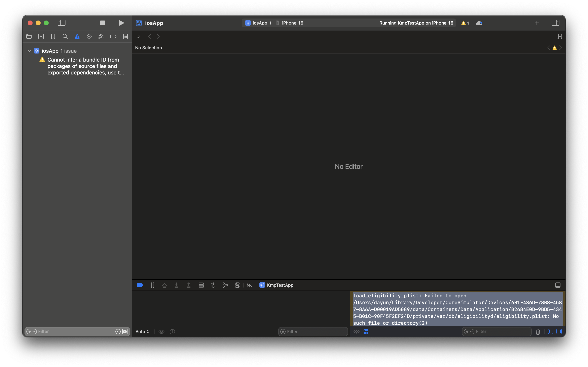The width and height of the screenshot is (588, 367).
Task: Click the Debug Memory Graph icon
Action: tap(225, 285)
